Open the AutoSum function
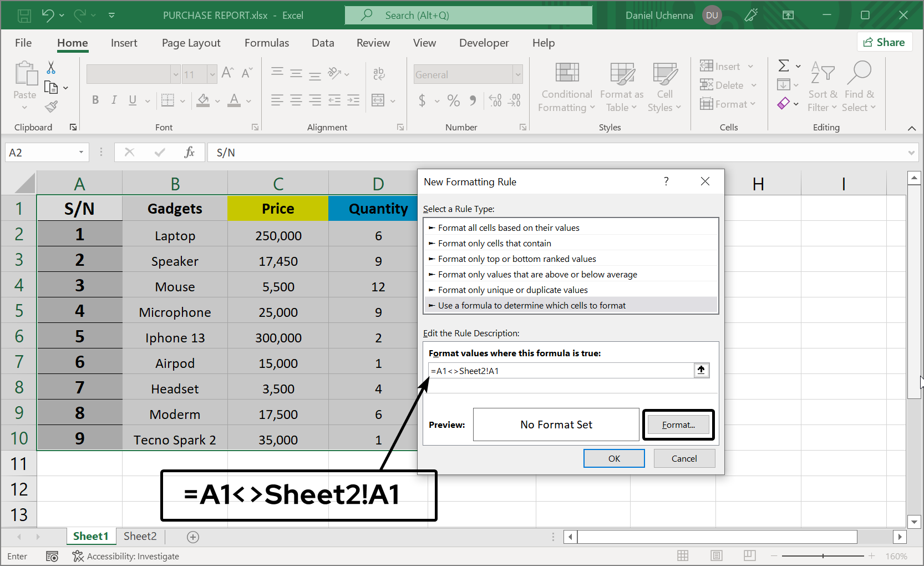924x566 pixels. (x=784, y=65)
